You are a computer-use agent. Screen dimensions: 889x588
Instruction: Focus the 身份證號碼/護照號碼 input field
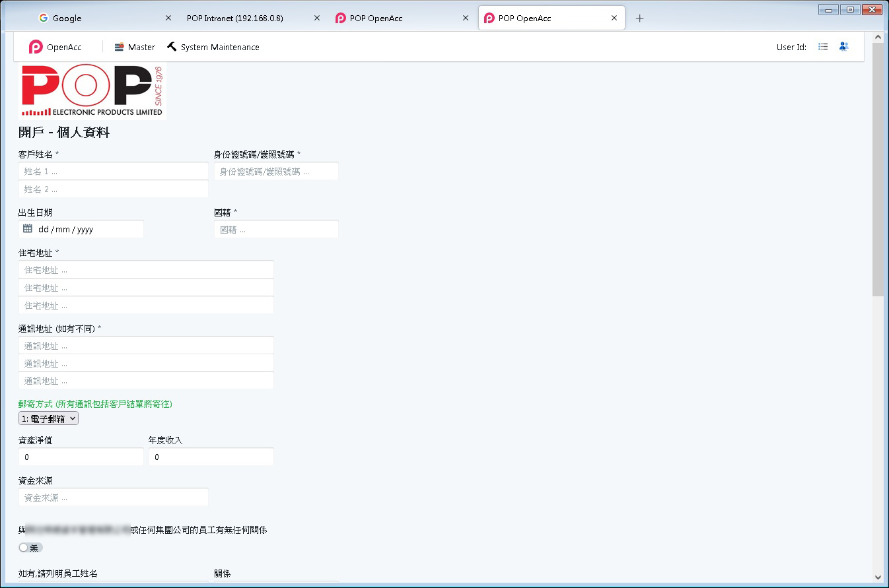pos(276,172)
